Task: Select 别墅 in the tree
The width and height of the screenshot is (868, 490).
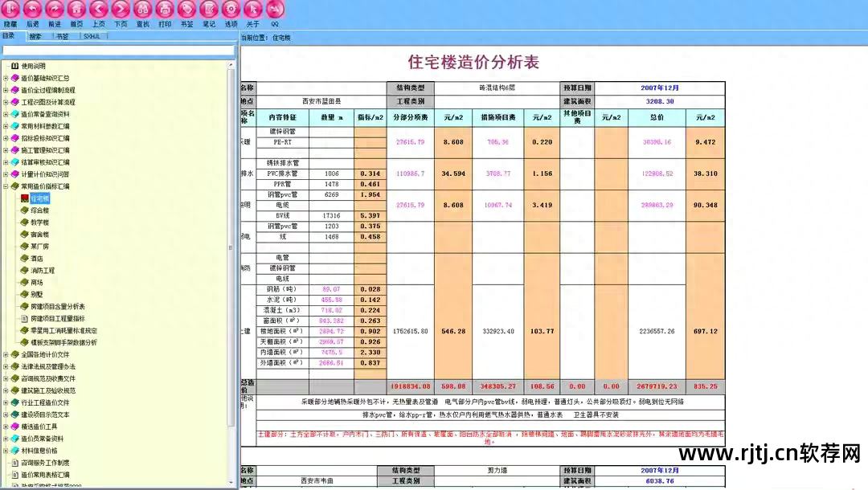Action: tap(36, 295)
